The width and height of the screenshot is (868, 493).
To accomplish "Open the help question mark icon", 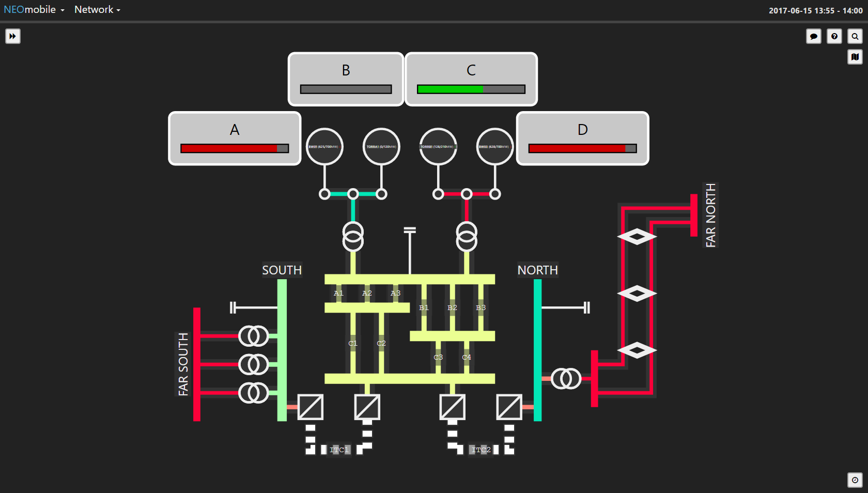I will tap(834, 36).
